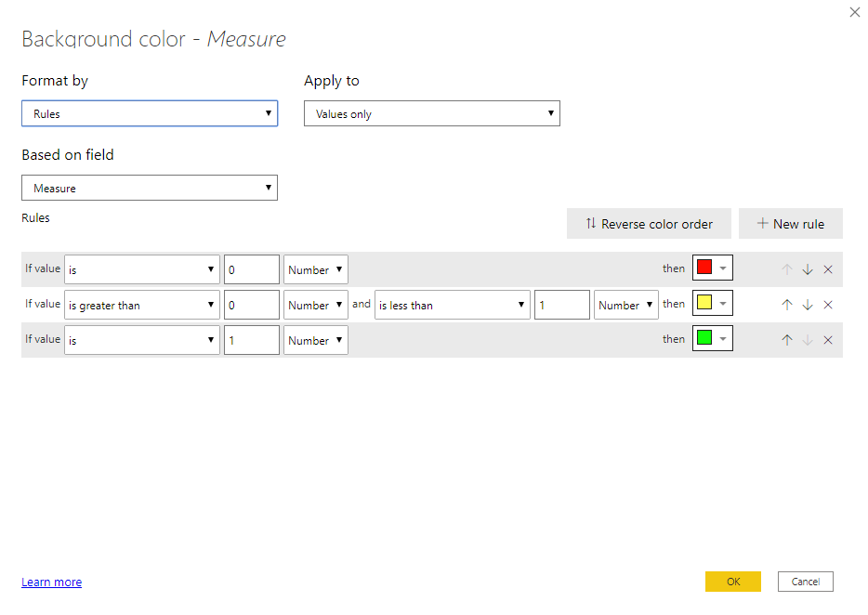Close the Background color dialog

point(855,12)
